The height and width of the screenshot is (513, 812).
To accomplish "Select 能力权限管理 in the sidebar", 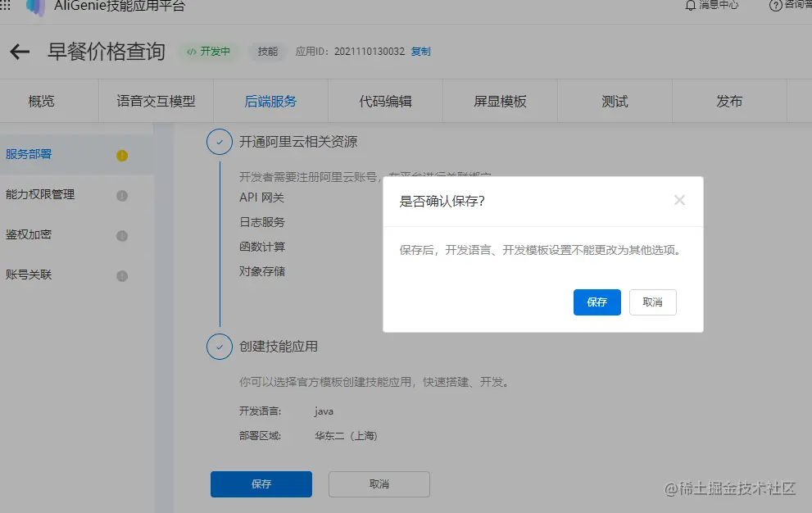I will pyautogui.click(x=40, y=194).
